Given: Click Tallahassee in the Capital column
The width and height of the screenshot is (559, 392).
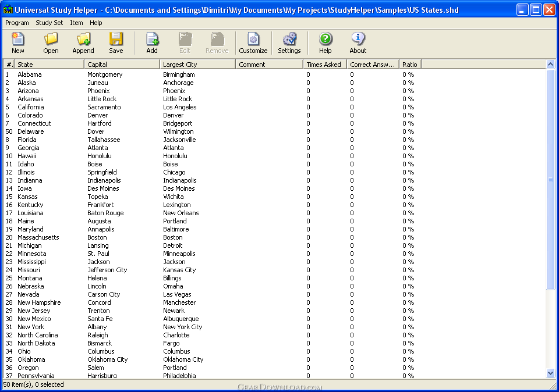Looking at the screenshot, I should coord(104,140).
